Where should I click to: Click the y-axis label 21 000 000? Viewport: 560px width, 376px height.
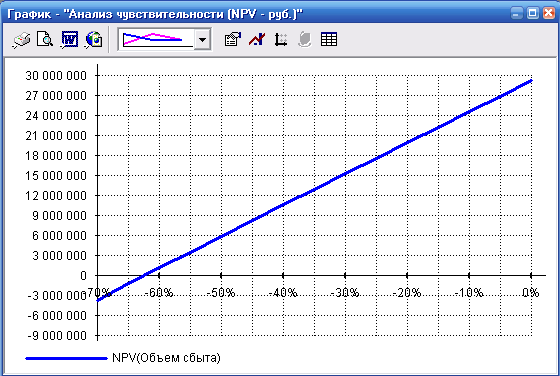[56, 136]
